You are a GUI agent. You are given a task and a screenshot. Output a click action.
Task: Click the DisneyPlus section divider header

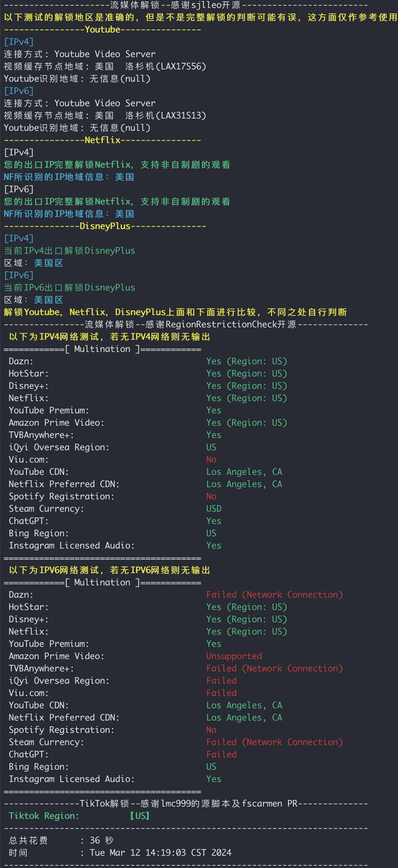pos(105,226)
